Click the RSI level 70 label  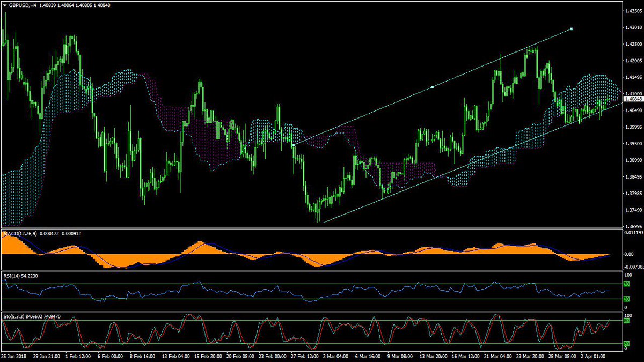click(627, 283)
